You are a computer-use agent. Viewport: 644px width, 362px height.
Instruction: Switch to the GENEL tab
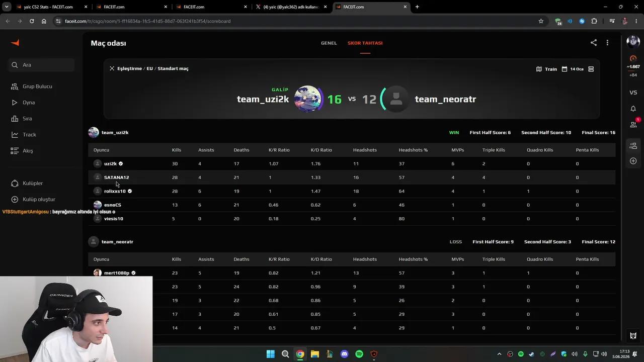pos(329,43)
